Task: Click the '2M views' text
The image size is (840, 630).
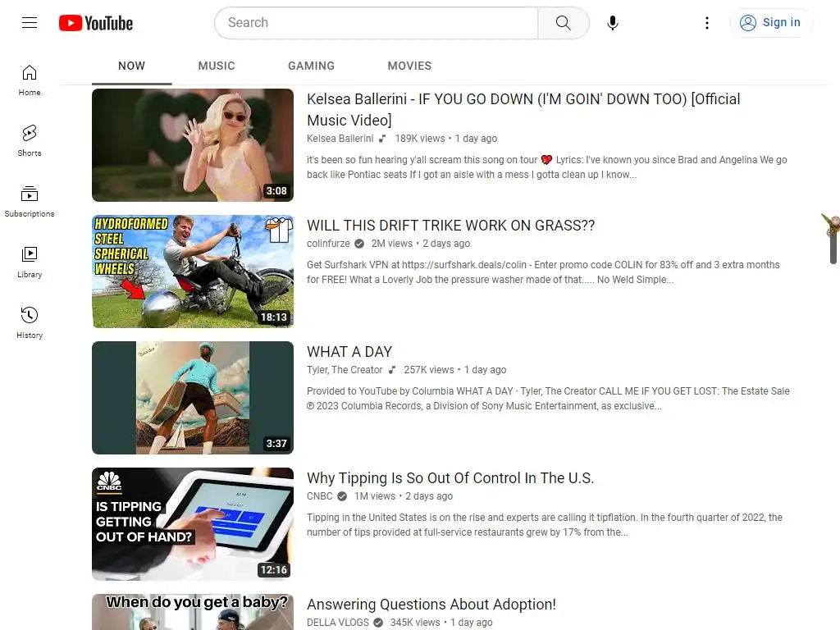Action: click(x=392, y=244)
